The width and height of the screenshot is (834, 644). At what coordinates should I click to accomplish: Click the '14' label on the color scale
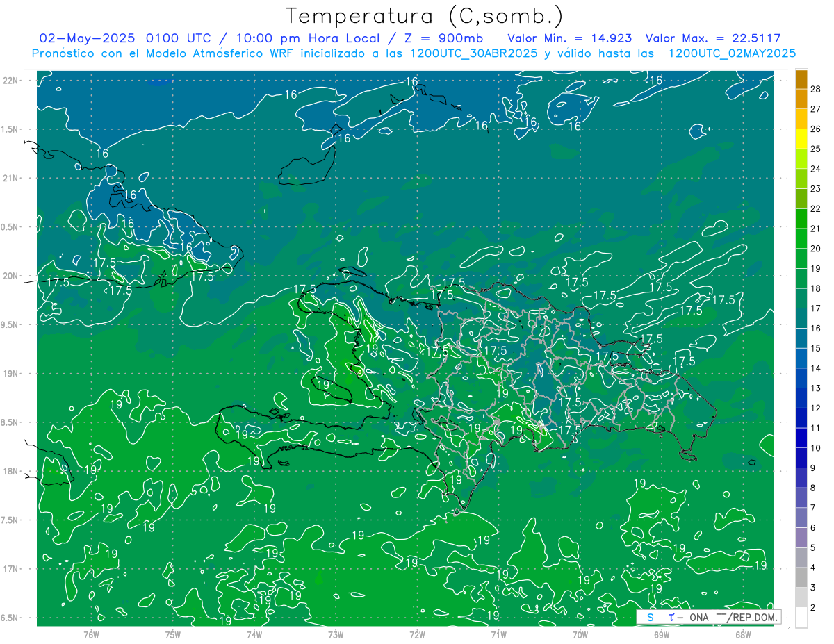click(x=816, y=368)
